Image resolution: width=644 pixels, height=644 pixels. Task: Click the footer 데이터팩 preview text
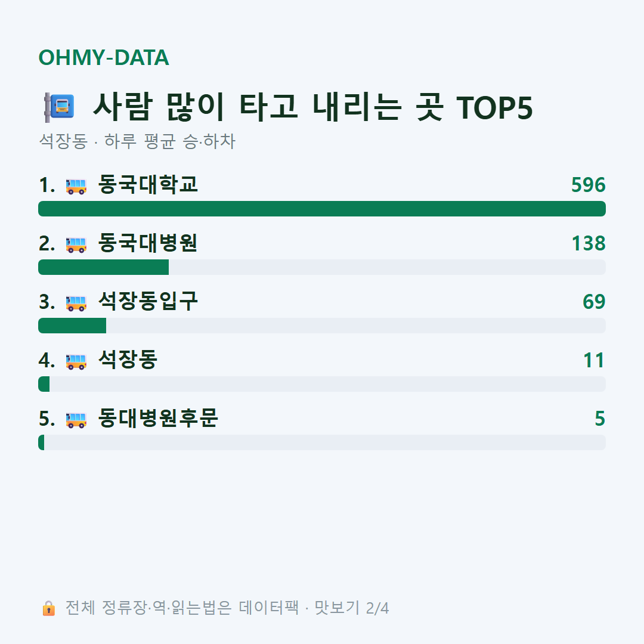[227, 608]
